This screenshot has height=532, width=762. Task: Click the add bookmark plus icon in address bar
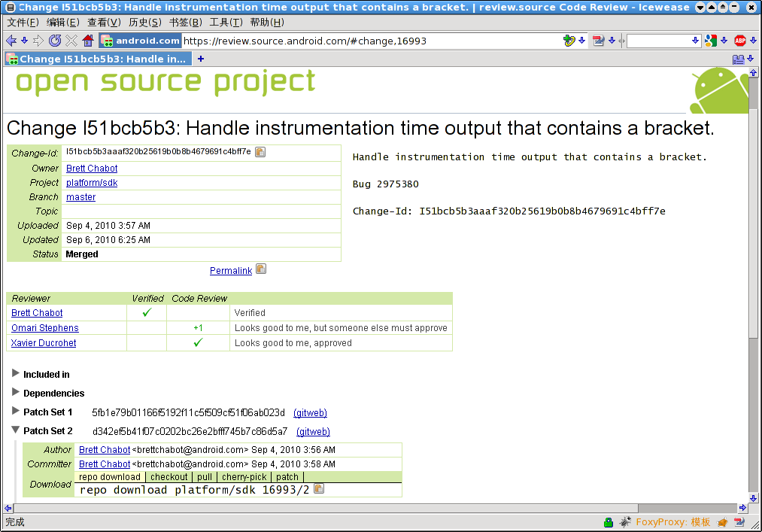[569, 41]
